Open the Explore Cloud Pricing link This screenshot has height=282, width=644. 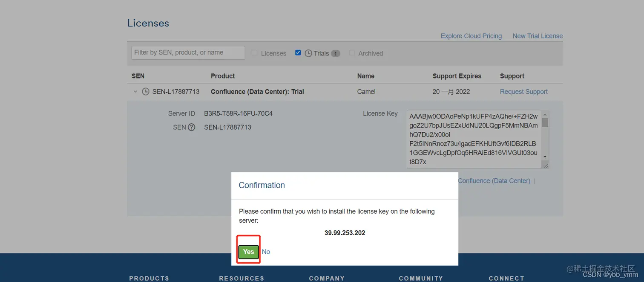coord(471,36)
